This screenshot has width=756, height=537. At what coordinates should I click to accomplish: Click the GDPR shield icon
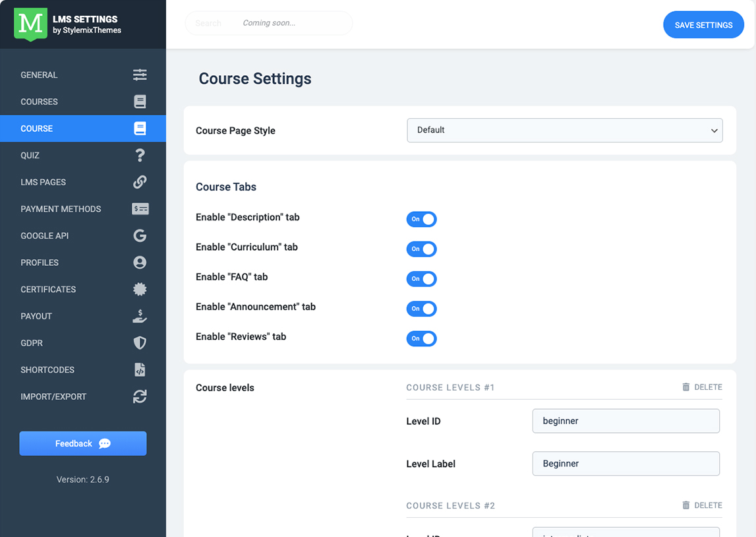[140, 343]
